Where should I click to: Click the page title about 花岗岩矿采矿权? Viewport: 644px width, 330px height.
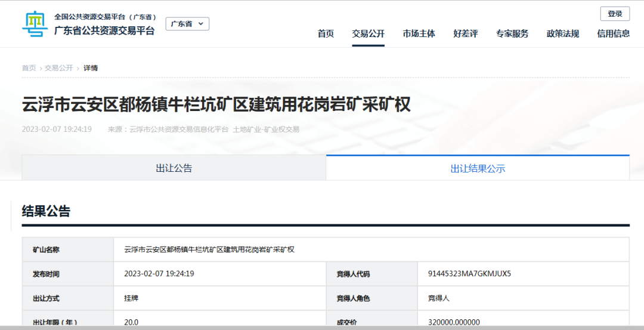click(x=216, y=104)
